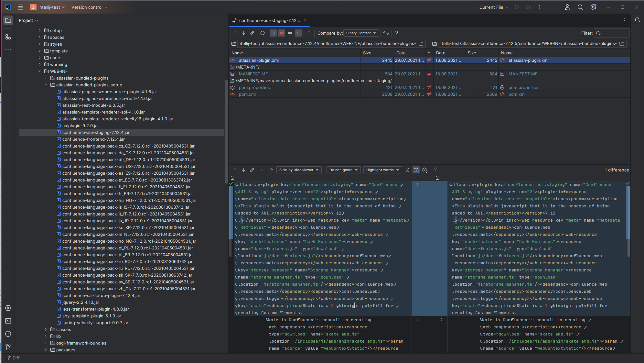Click compare next file arrow in viewer toolbar
This screenshot has width=644, height=363.
click(271, 170)
